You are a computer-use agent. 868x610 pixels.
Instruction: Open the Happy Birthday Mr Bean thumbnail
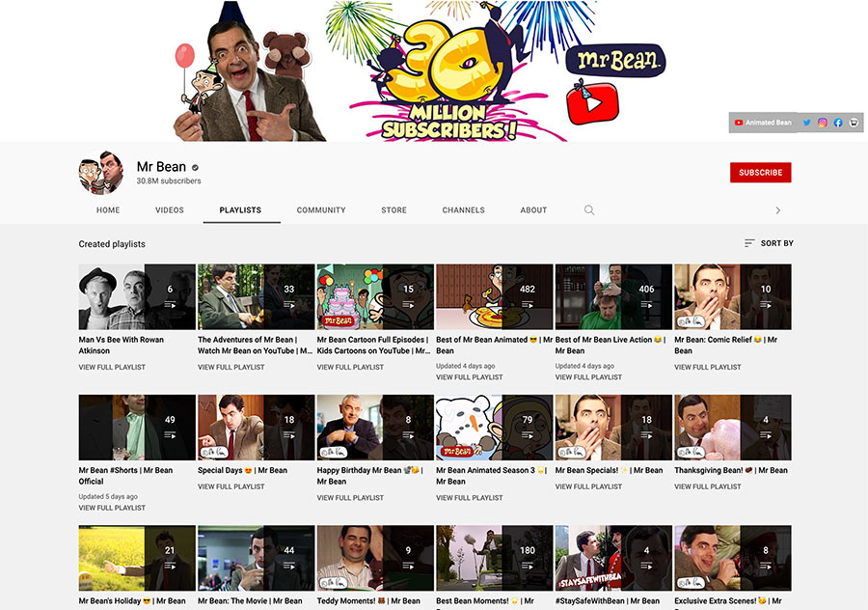[x=375, y=428]
